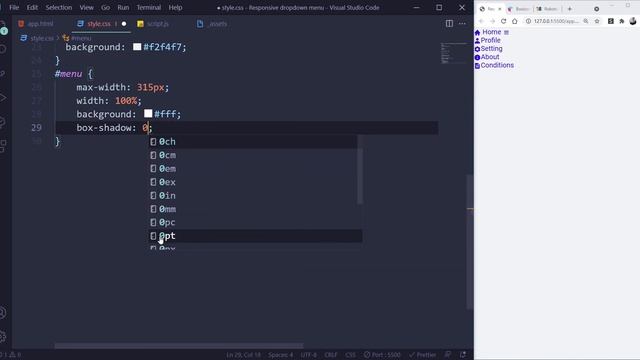Open the browser extensions puzzle icon
Image resolution: width=640 pixels, height=360 pixels.
(622, 21)
